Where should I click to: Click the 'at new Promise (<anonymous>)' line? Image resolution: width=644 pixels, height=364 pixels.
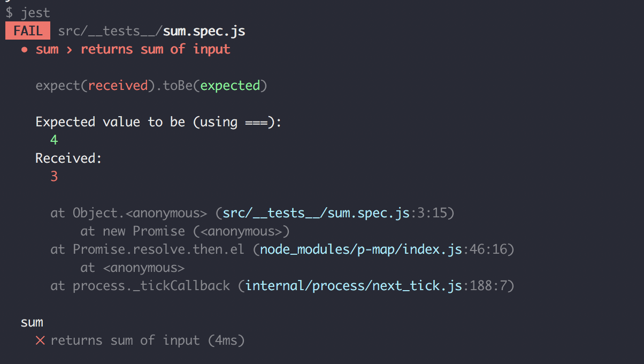pyautogui.click(x=185, y=232)
